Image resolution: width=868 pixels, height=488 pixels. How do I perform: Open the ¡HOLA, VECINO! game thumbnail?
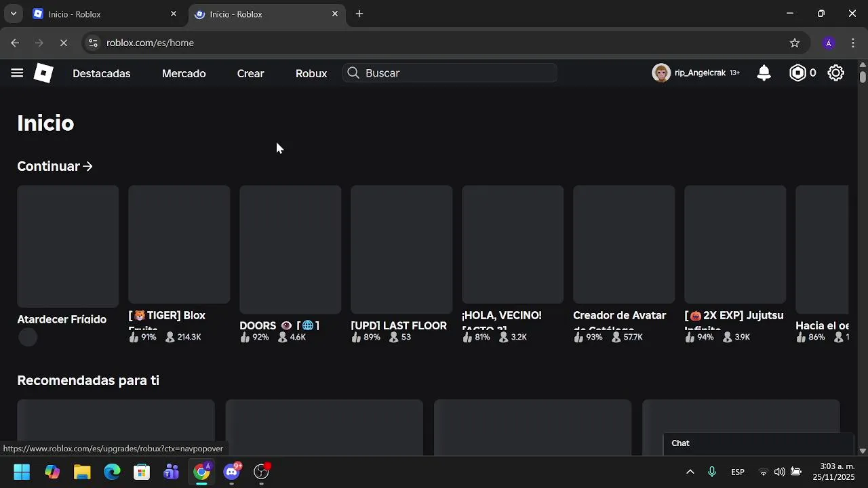513,245
